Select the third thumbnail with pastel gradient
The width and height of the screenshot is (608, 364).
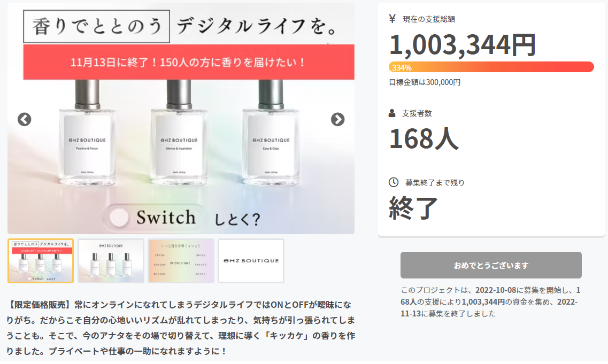181,261
